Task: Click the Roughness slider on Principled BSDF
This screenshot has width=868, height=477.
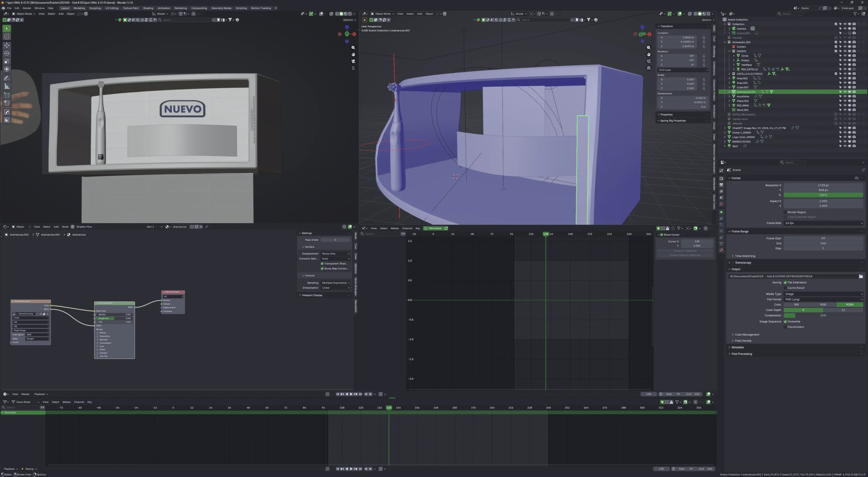Action: pos(114,318)
